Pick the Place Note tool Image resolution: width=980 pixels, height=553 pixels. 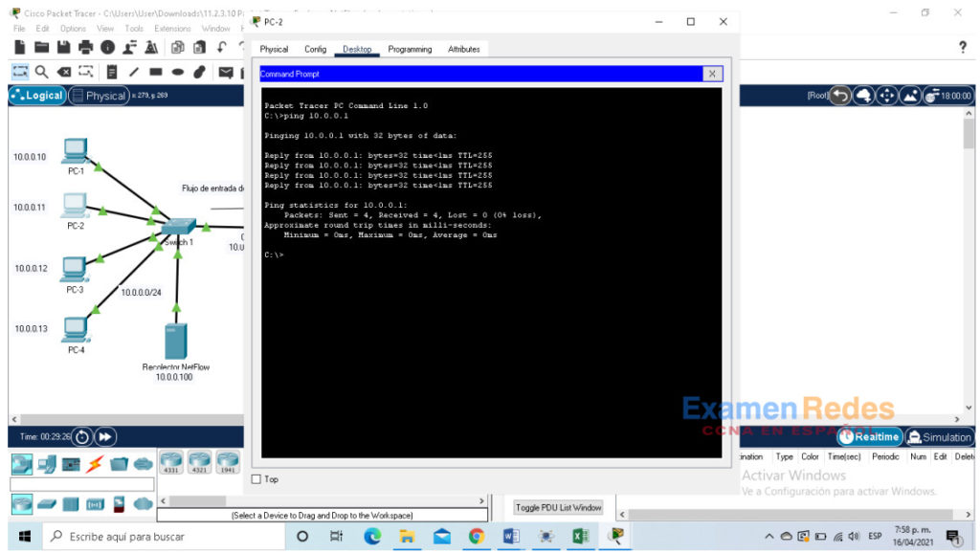point(112,71)
